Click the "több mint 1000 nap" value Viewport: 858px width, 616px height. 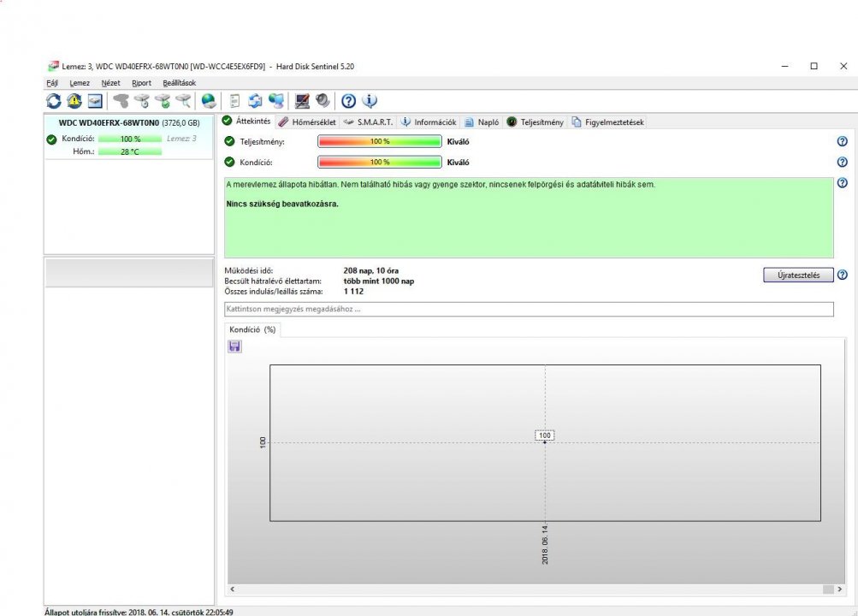[379, 281]
